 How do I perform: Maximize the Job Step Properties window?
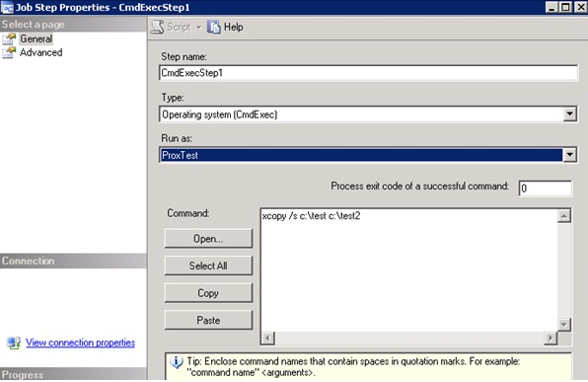[565, 7]
